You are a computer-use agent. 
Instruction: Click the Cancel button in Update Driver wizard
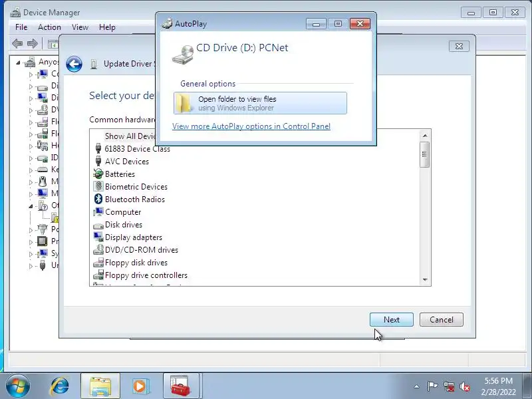click(x=441, y=320)
